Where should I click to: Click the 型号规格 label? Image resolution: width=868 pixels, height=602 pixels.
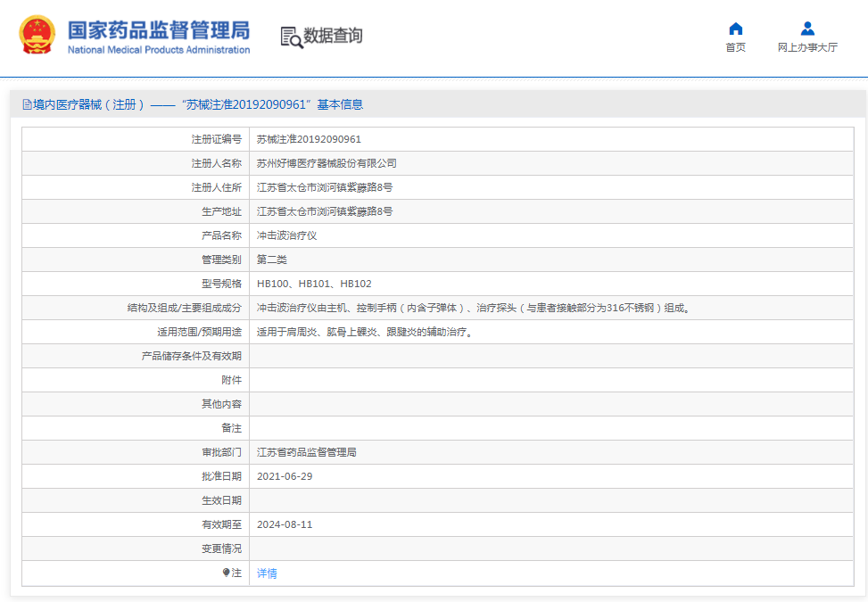click(221, 284)
